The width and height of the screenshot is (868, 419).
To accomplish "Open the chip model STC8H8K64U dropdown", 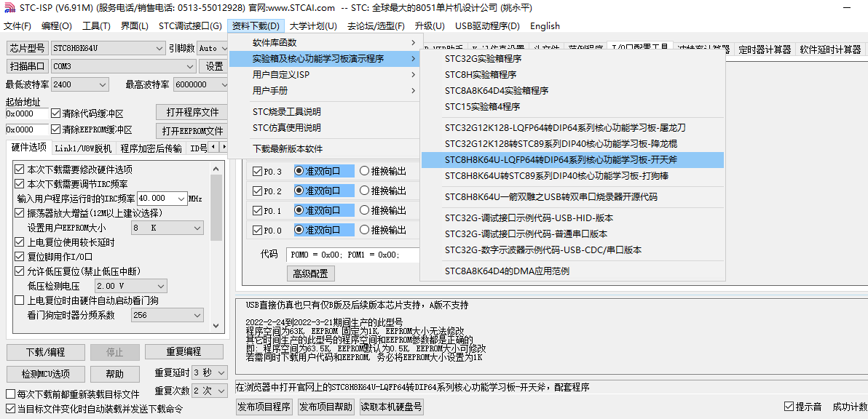I will coord(108,48).
